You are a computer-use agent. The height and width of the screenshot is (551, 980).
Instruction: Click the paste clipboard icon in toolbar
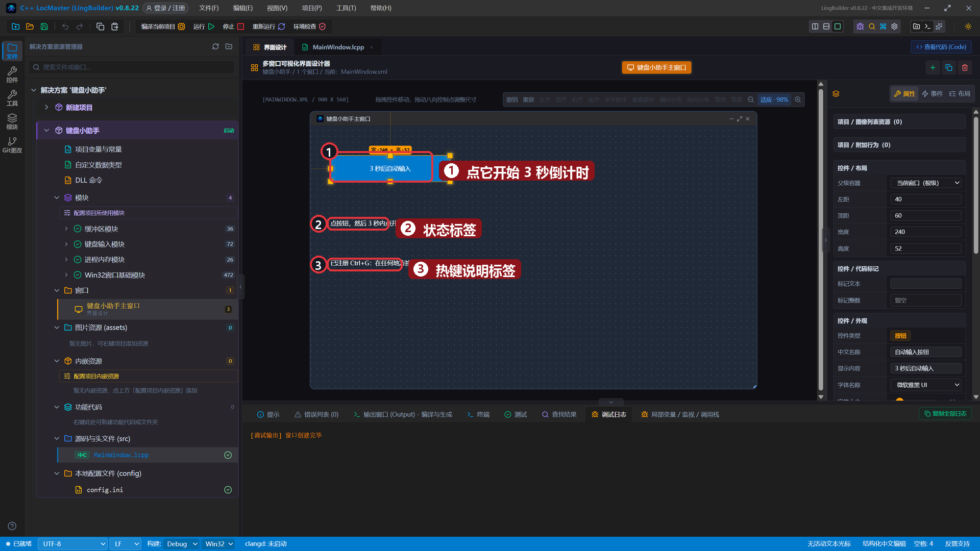pyautogui.click(x=115, y=27)
